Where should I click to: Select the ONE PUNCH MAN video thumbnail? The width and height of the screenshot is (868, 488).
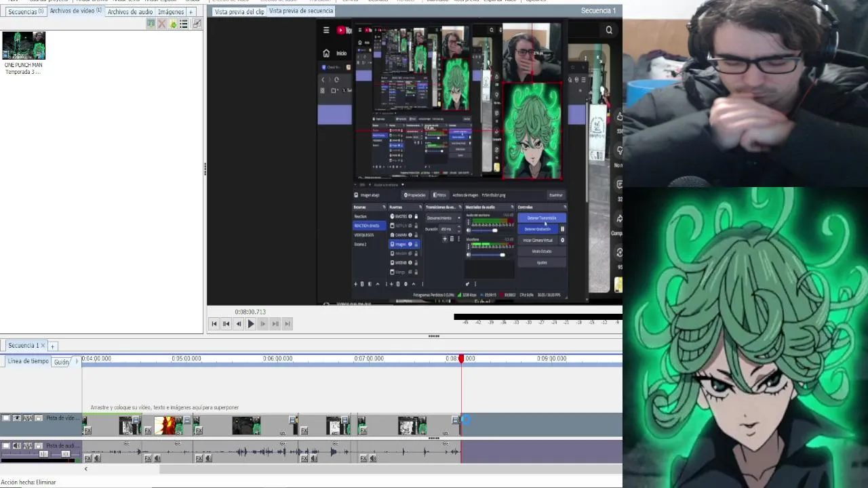click(24, 45)
